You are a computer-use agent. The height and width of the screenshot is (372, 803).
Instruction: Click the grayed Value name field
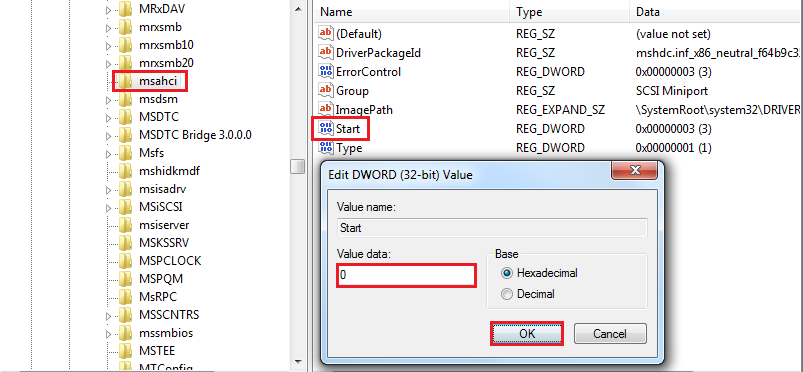point(492,228)
